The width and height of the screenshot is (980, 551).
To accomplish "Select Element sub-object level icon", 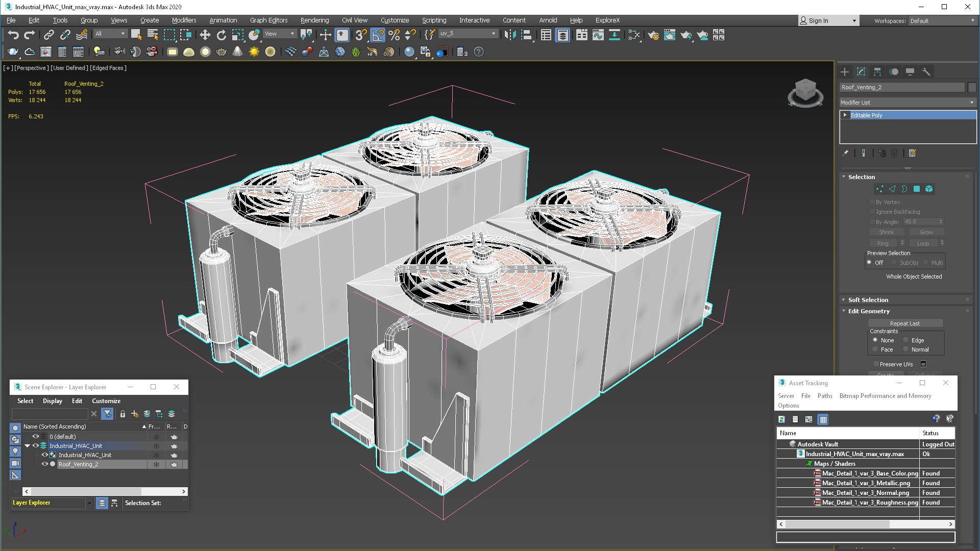I will [x=929, y=189].
